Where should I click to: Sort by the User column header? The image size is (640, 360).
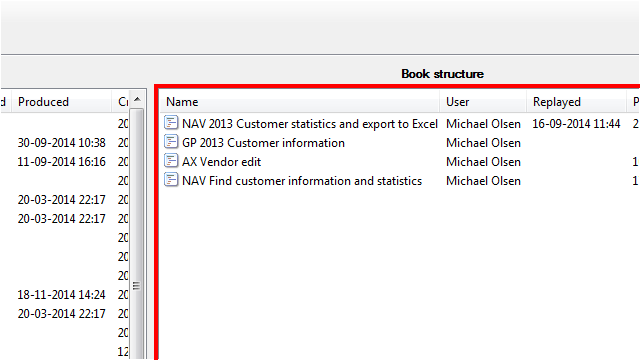click(x=483, y=102)
